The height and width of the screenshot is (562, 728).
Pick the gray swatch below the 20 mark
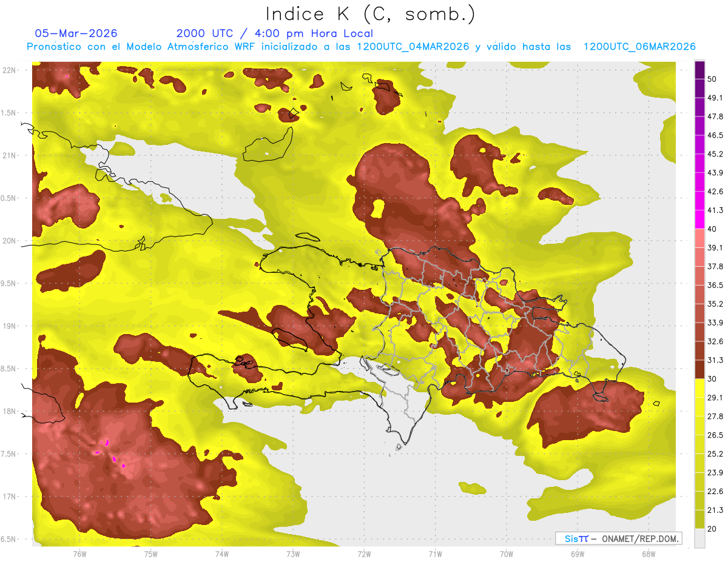pos(699,538)
